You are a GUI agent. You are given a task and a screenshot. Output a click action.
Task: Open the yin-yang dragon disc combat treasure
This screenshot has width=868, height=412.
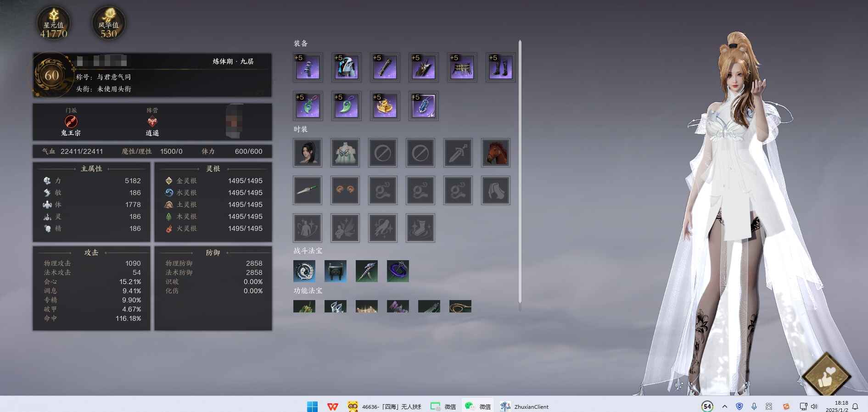pos(304,271)
